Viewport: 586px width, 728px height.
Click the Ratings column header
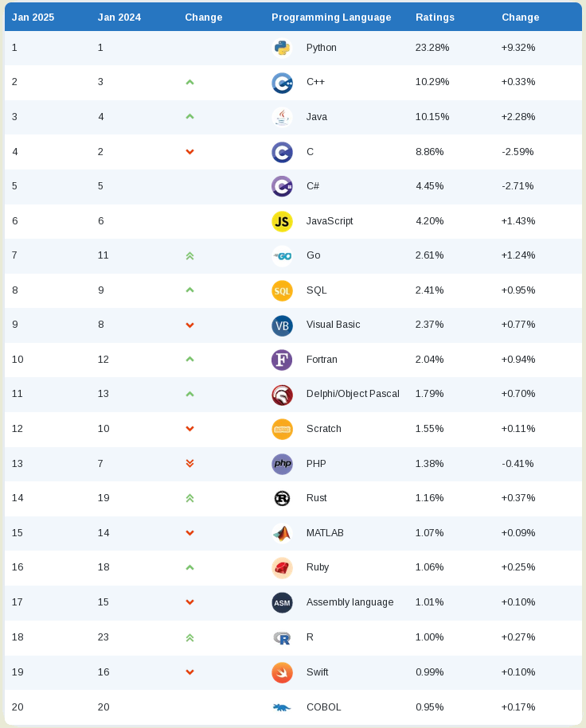click(435, 18)
